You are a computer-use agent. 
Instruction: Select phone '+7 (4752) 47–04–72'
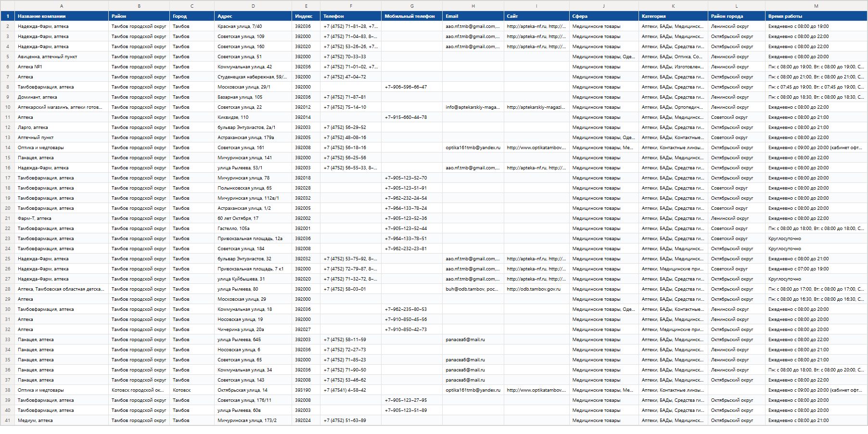click(351, 77)
